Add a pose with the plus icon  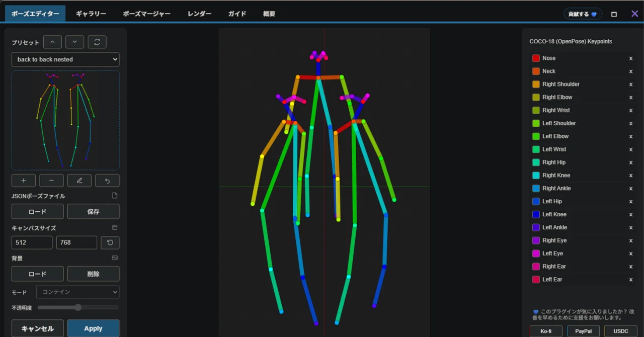(x=24, y=181)
